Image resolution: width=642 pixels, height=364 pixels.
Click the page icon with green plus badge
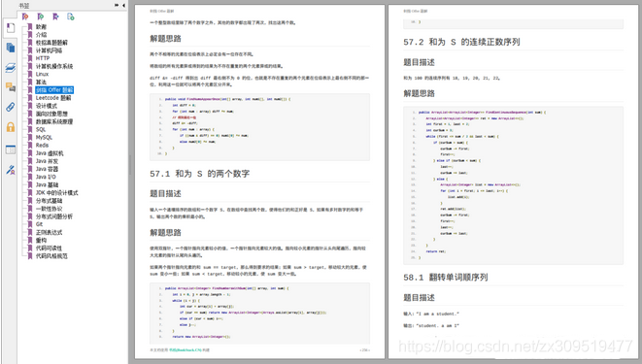coord(71,17)
